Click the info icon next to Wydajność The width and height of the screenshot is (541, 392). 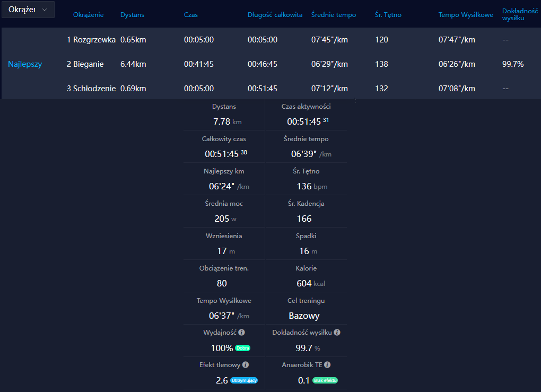point(242,333)
